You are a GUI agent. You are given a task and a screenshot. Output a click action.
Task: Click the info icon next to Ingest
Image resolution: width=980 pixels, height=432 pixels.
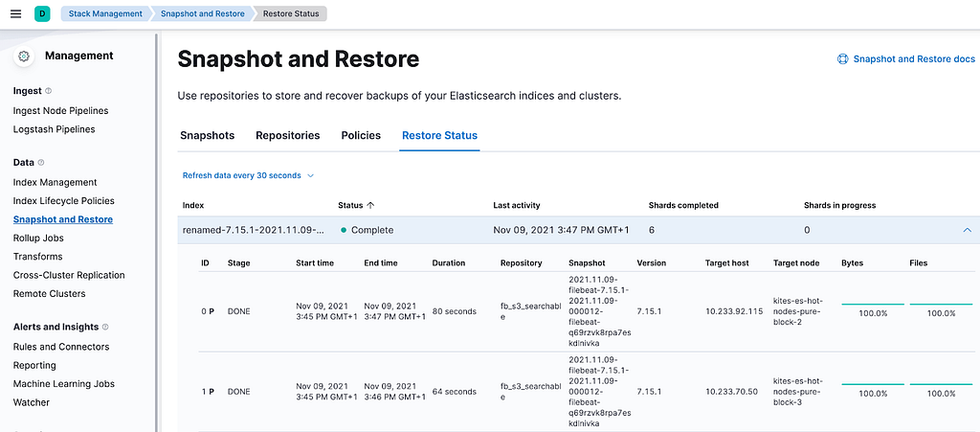49,91
